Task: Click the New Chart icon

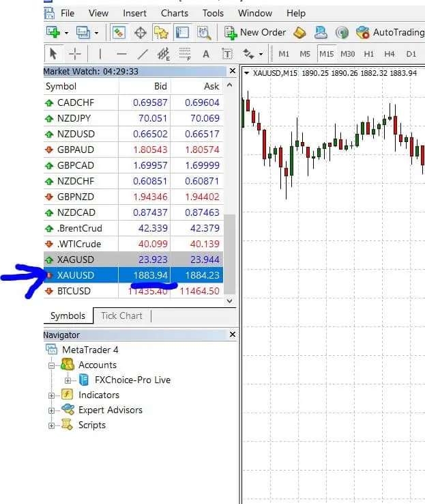Action: tap(53, 33)
